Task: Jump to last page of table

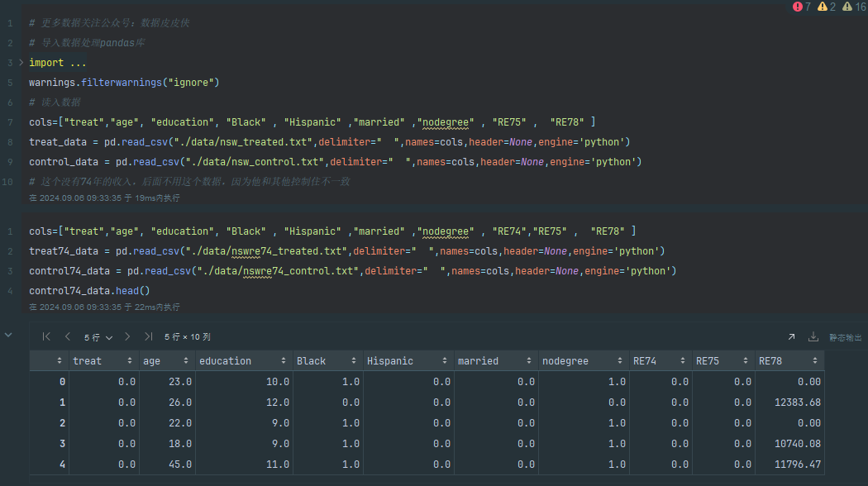Action: pos(148,336)
